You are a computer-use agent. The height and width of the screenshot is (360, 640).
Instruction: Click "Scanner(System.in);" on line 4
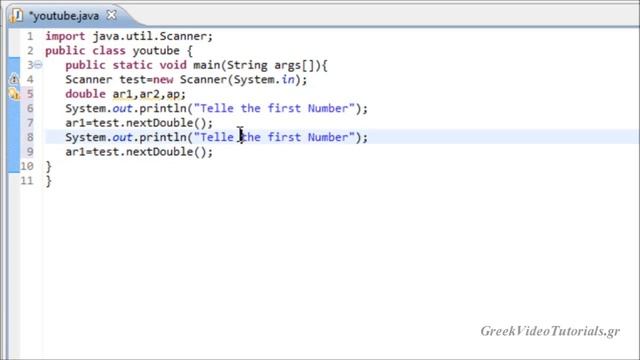point(243,79)
